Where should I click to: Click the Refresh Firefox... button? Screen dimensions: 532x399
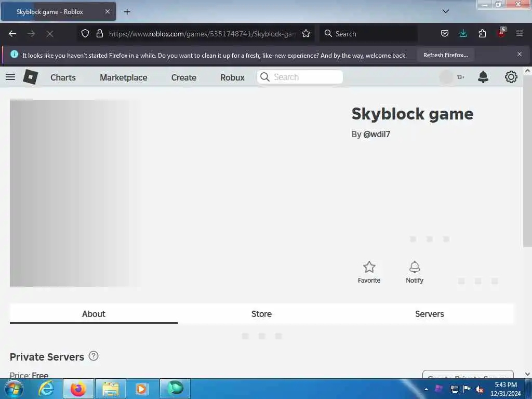445,55
